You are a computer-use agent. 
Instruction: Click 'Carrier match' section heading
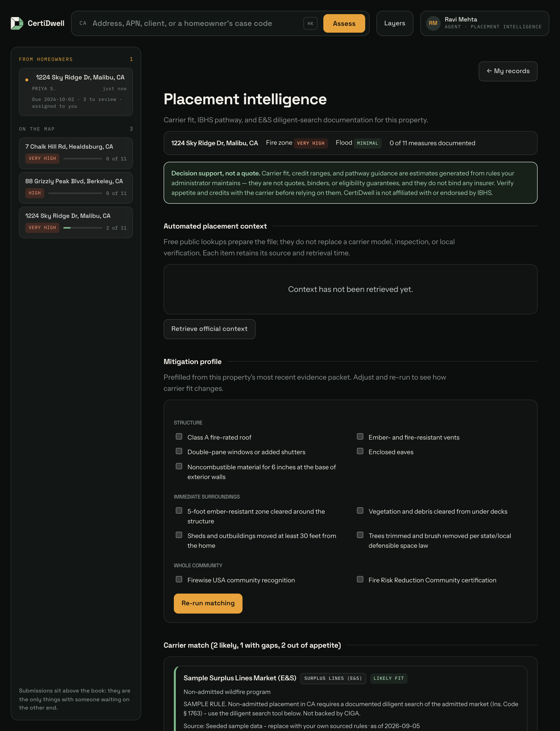click(252, 645)
